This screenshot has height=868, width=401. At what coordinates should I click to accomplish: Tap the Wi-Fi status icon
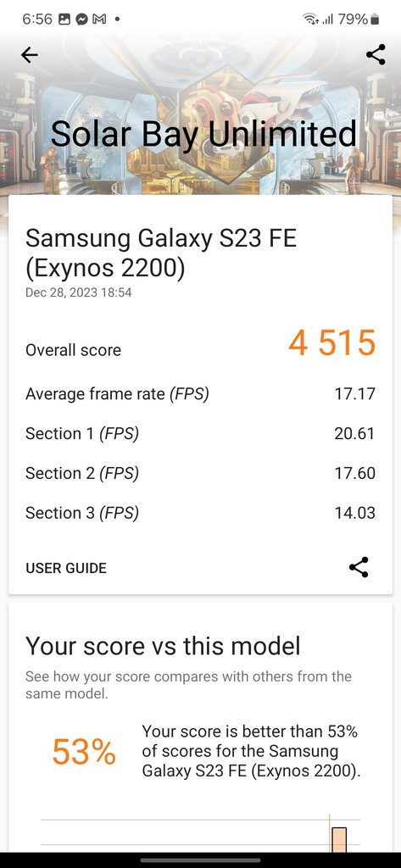(310, 19)
